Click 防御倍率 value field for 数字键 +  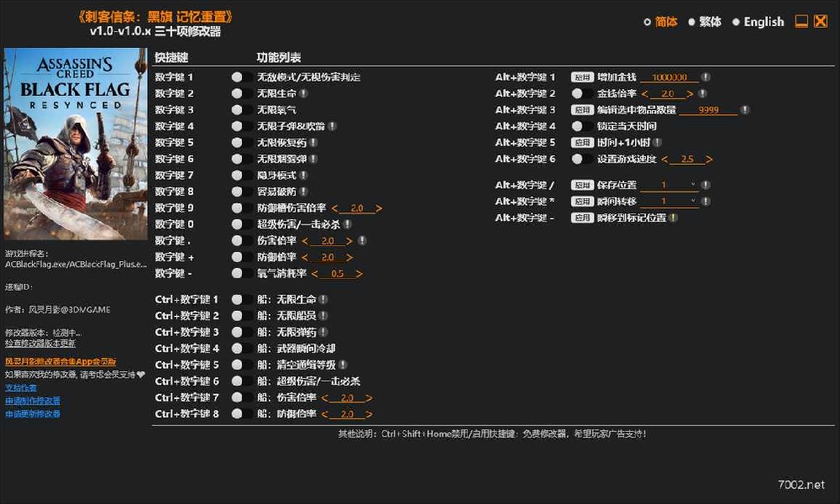[328, 257]
